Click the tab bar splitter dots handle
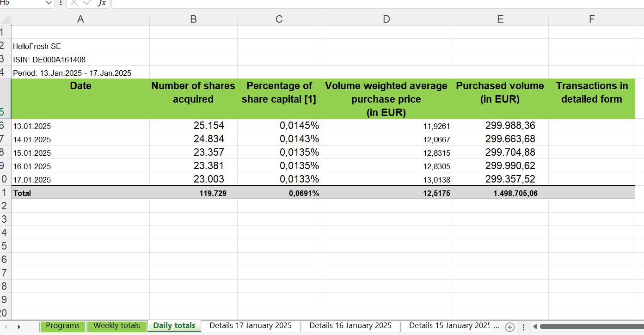The image size is (644, 335). pos(523,327)
